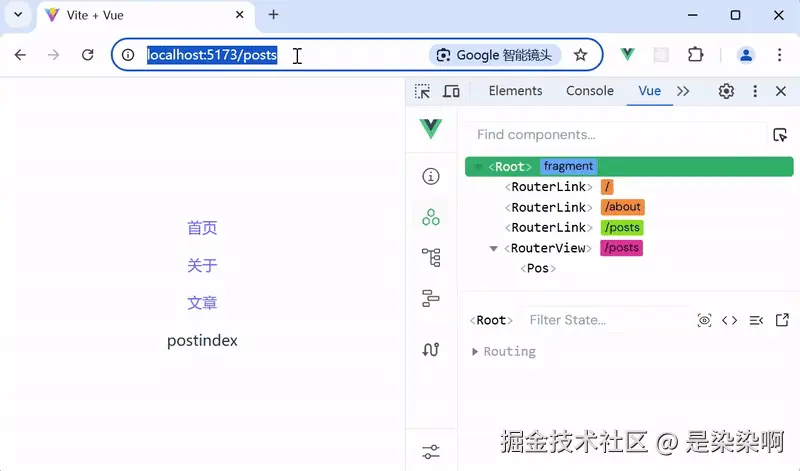Open component in editor icon
Screen dimensions: 800x471
(x=782, y=320)
